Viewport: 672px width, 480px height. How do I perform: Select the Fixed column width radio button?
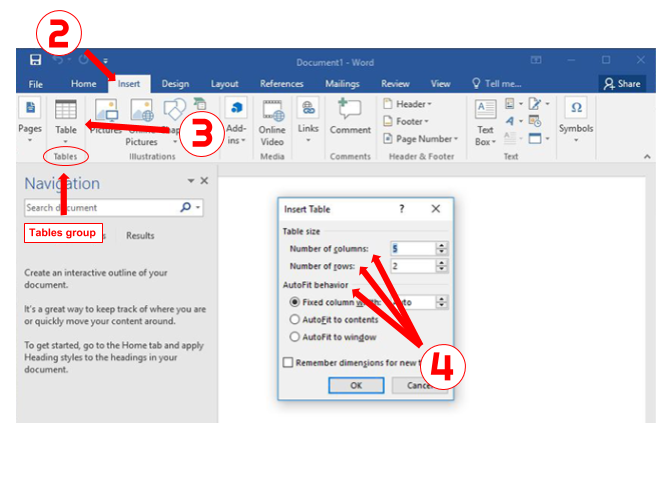point(294,302)
